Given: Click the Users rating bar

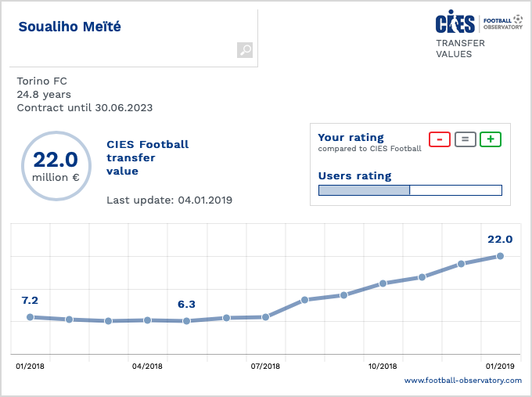Looking at the screenshot, I should pyautogui.click(x=409, y=190).
